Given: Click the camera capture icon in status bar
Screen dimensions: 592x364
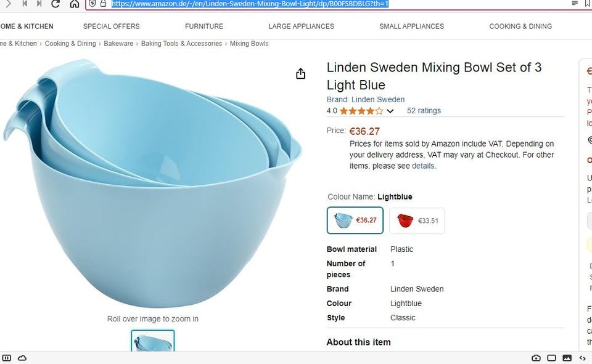Looking at the screenshot, I should [536, 358].
